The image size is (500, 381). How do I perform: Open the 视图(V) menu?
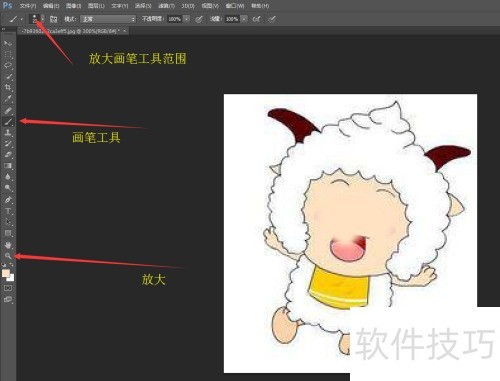pos(210,6)
